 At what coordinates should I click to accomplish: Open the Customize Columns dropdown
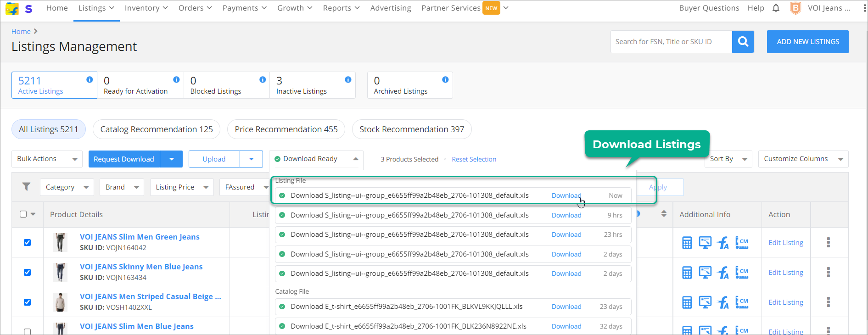[x=803, y=159]
